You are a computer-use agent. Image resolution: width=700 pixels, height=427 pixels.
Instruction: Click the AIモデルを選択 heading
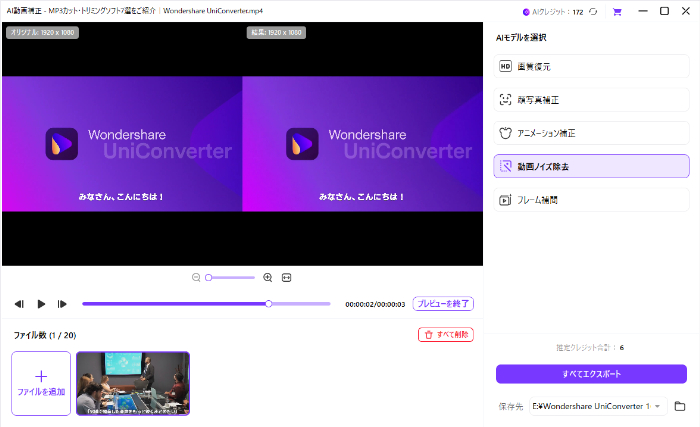[x=521, y=38]
